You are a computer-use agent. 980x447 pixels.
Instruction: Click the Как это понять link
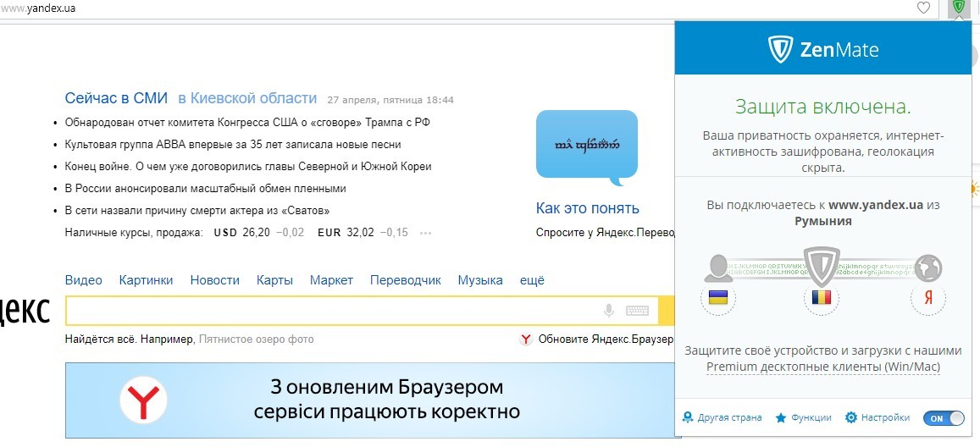[x=588, y=208]
